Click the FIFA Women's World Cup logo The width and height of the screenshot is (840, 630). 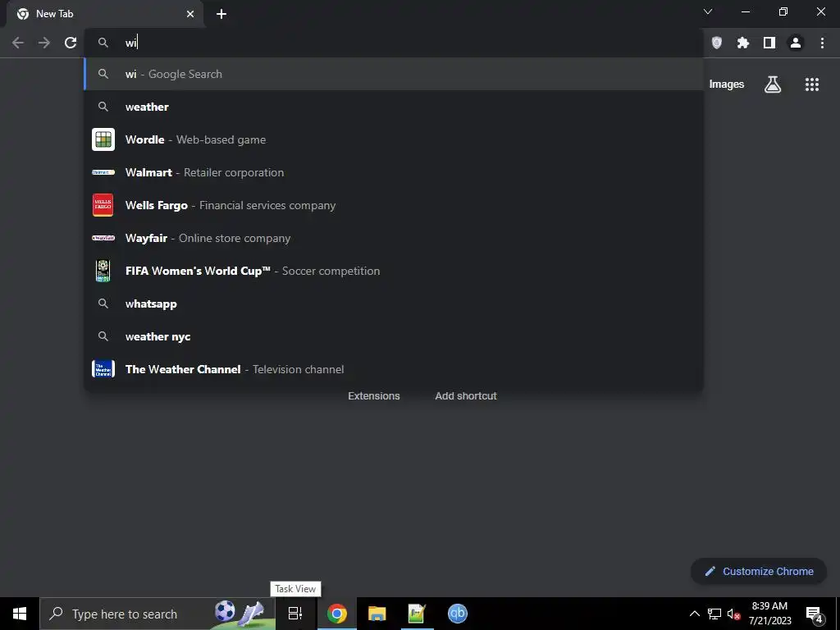[103, 271]
